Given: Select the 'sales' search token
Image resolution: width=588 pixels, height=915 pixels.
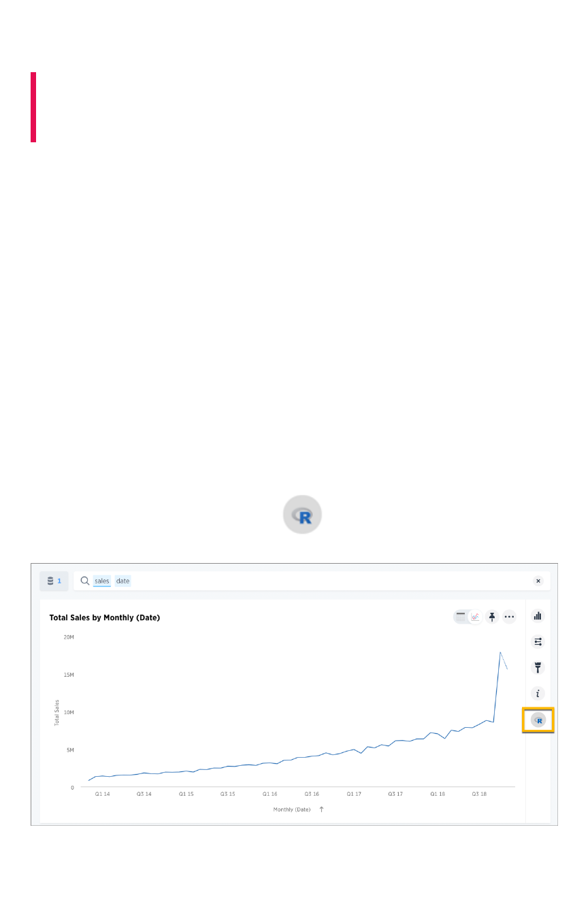Looking at the screenshot, I should 102,581.
